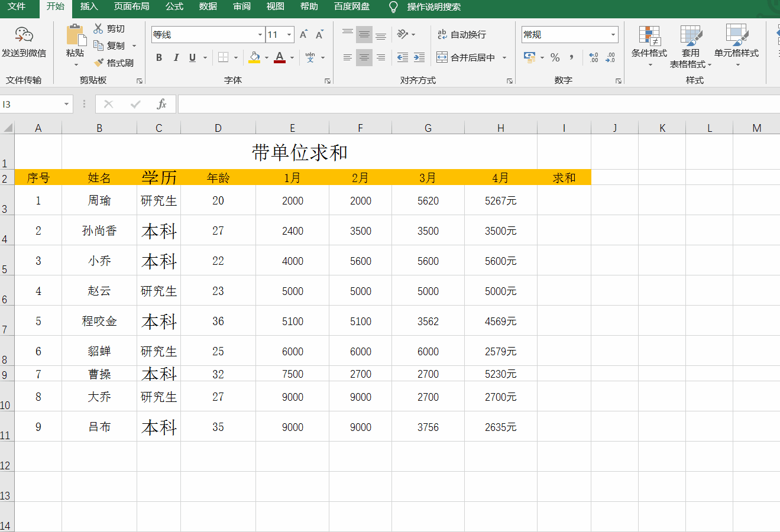Switch to the 插入 ribbon tab
Viewport: 780px width, 532px height.
click(x=89, y=8)
